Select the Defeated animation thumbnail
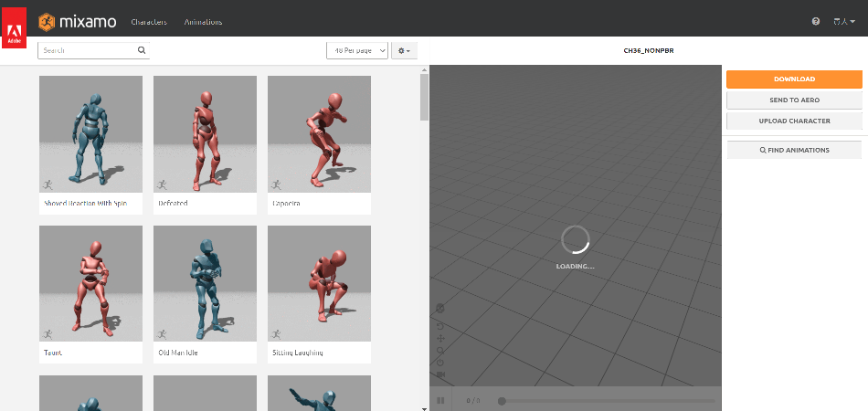The height and width of the screenshot is (411, 868). 205,134
